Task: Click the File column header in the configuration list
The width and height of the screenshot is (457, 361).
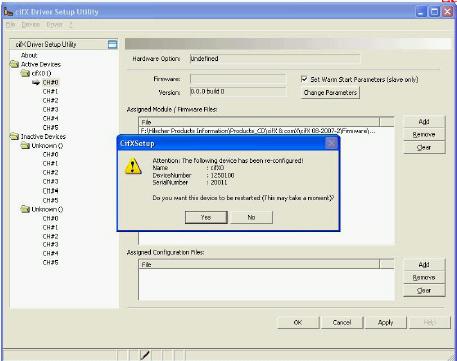Action: pyautogui.click(x=259, y=264)
